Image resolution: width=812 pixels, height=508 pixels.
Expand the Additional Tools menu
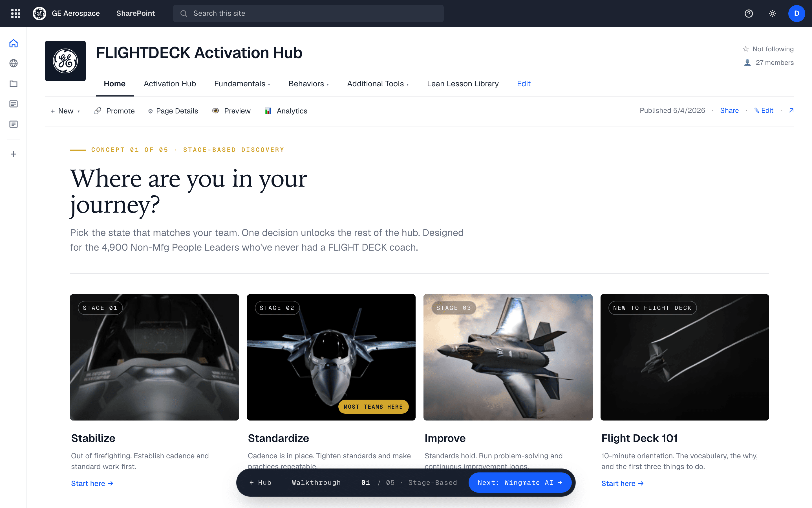[x=378, y=84]
